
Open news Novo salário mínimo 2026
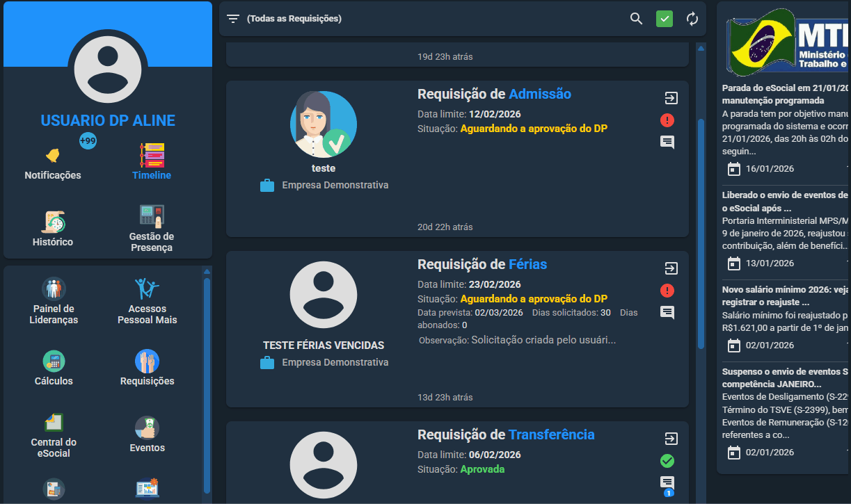click(786, 296)
